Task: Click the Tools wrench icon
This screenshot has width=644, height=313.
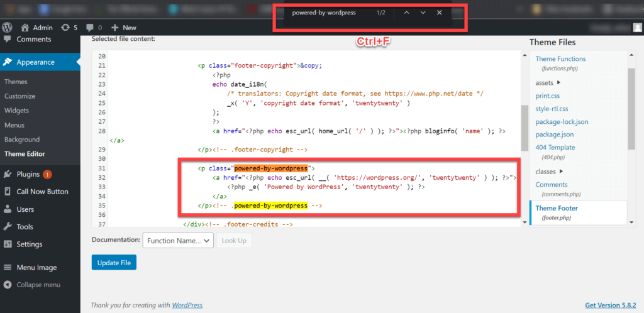Action: (8, 227)
